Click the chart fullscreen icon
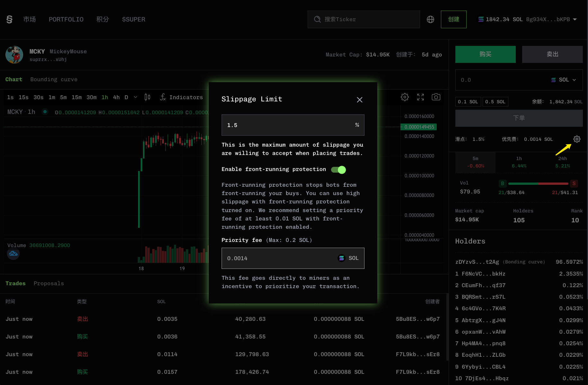This screenshot has width=588, height=385. [420, 97]
